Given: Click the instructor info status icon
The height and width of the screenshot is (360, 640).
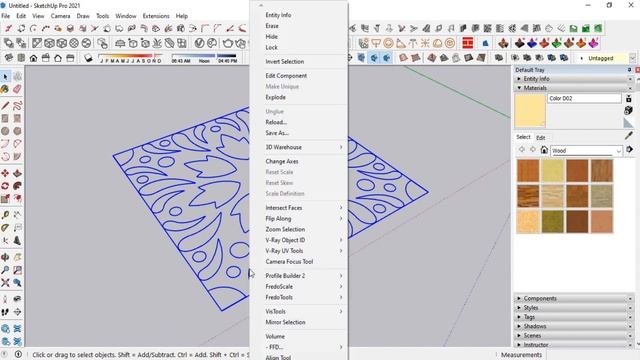Looking at the screenshot, I should point(18,354).
